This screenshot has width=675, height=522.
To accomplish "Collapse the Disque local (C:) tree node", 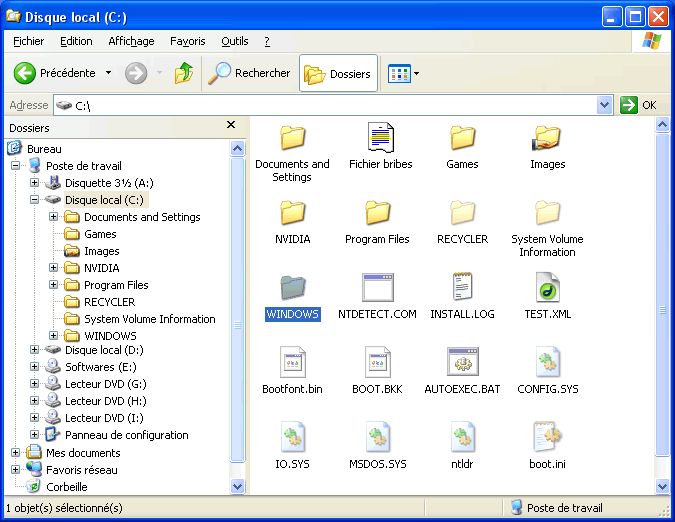I will pos(34,200).
